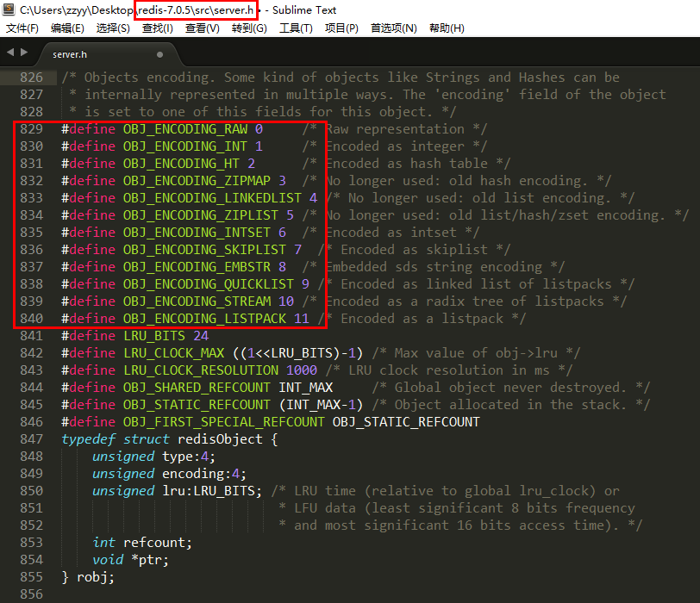The height and width of the screenshot is (603, 700).
Task: Click on OBJ_ENCODING_QUICKLIST identifier
Action: click(209, 284)
